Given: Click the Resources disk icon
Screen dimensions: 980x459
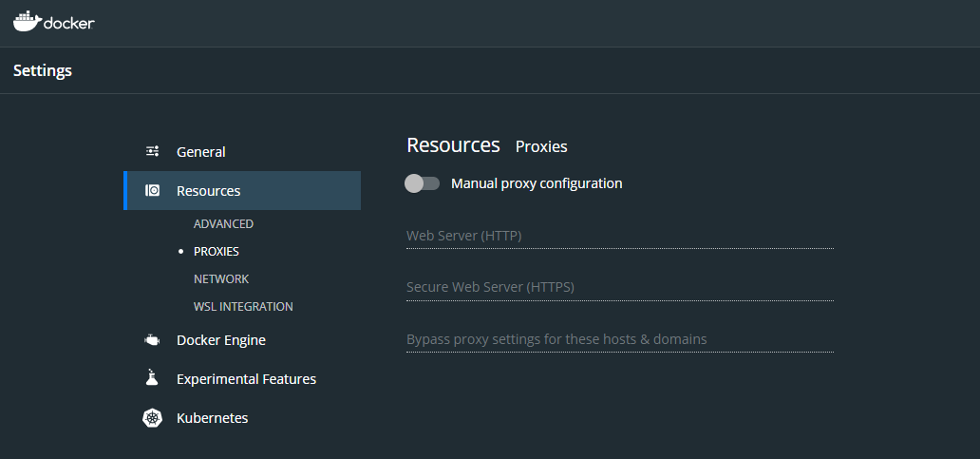Looking at the screenshot, I should pyautogui.click(x=153, y=190).
